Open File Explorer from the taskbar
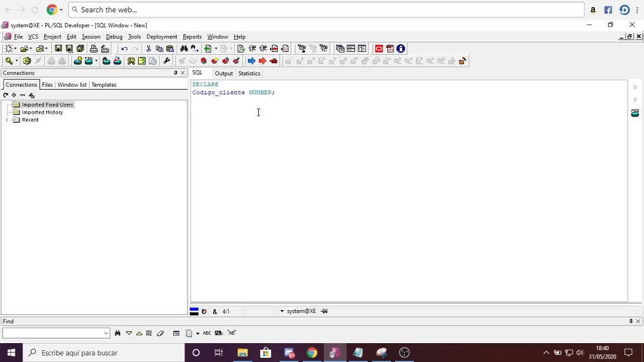This screenshot has height=362, width=644. coord(243,353)
